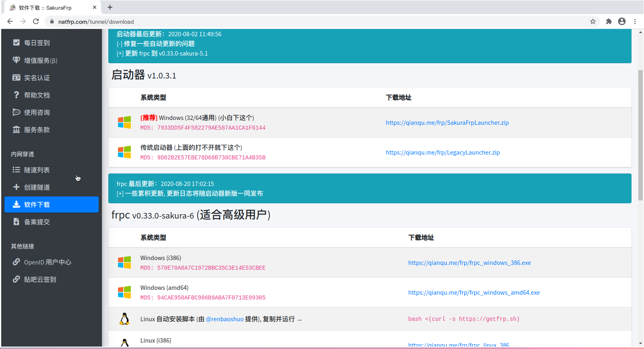The width and height of the screenshot is (644, 349).
Task: Download LegacyLauncher.zip link
Action: coord(443,152)
